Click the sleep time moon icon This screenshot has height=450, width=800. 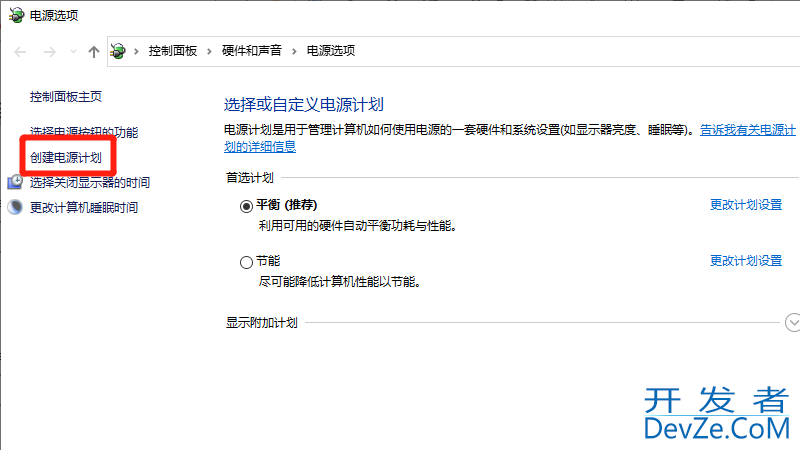click(x=15, y=207)
